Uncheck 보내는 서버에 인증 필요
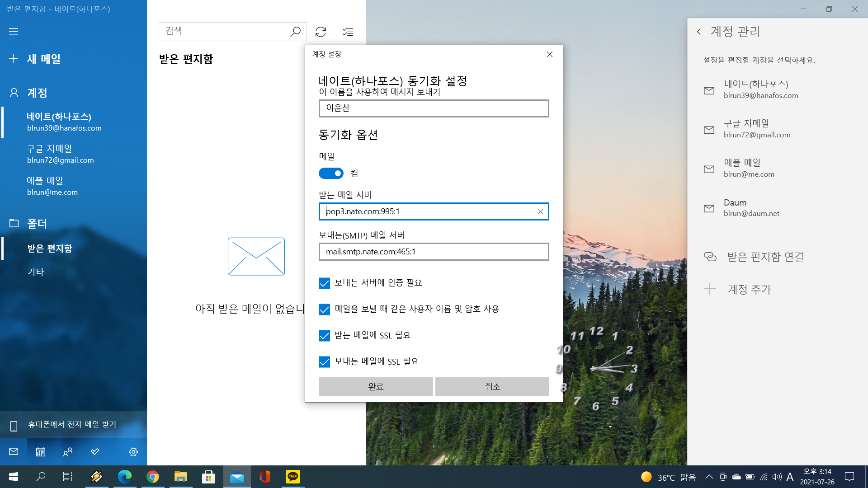 pos(324,283)
